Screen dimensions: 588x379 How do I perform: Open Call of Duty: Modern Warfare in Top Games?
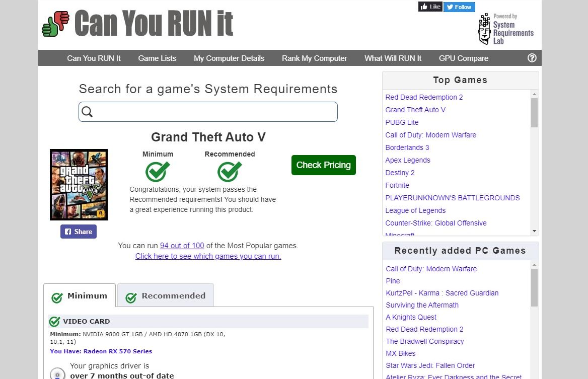point(431,135)
